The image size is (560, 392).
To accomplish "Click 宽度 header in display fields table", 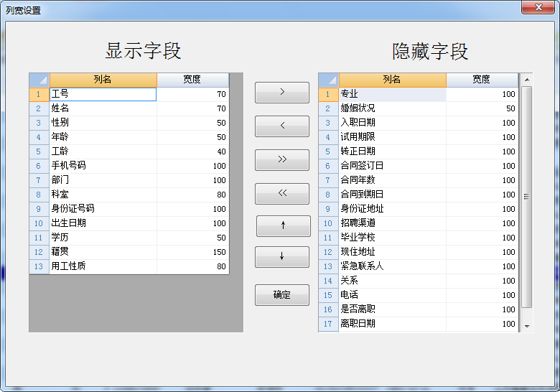I will pyautogui.click(x=193, y=80).
